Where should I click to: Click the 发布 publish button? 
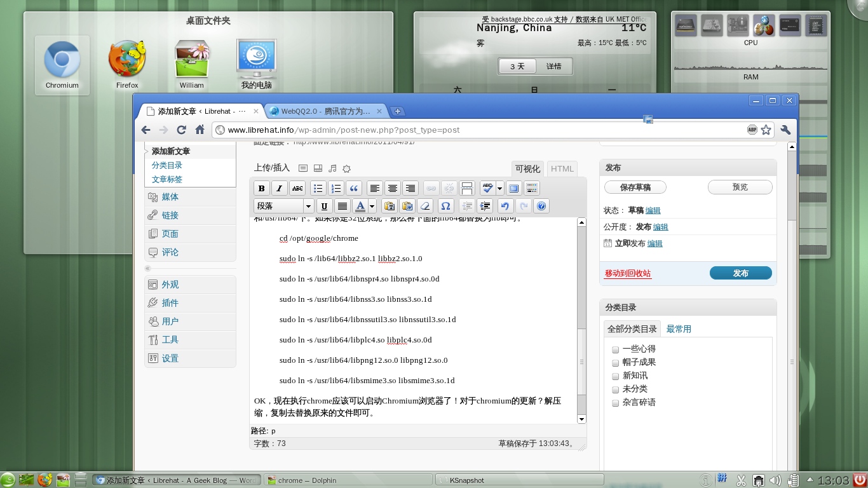740,273
